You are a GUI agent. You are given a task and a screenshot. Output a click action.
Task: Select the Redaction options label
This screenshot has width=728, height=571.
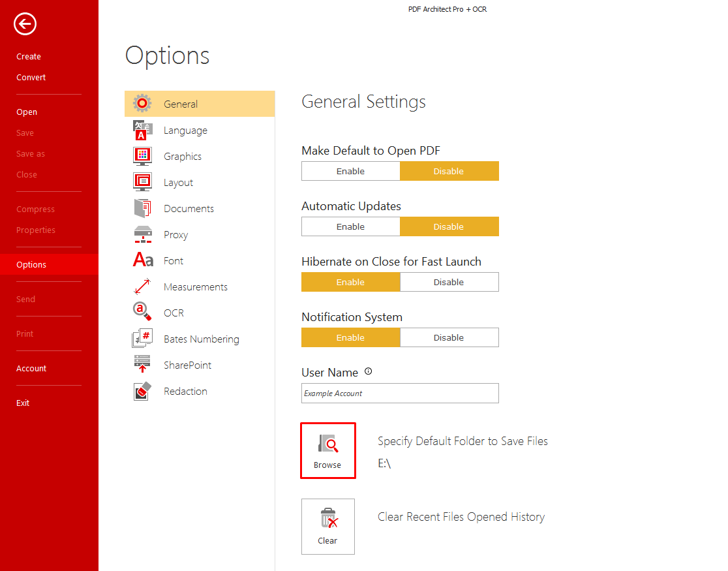185,391
